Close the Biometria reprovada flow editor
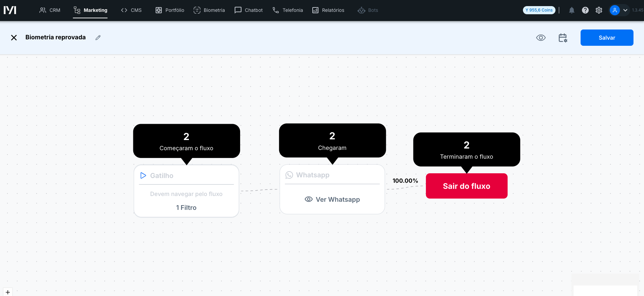 click(14, 38)
